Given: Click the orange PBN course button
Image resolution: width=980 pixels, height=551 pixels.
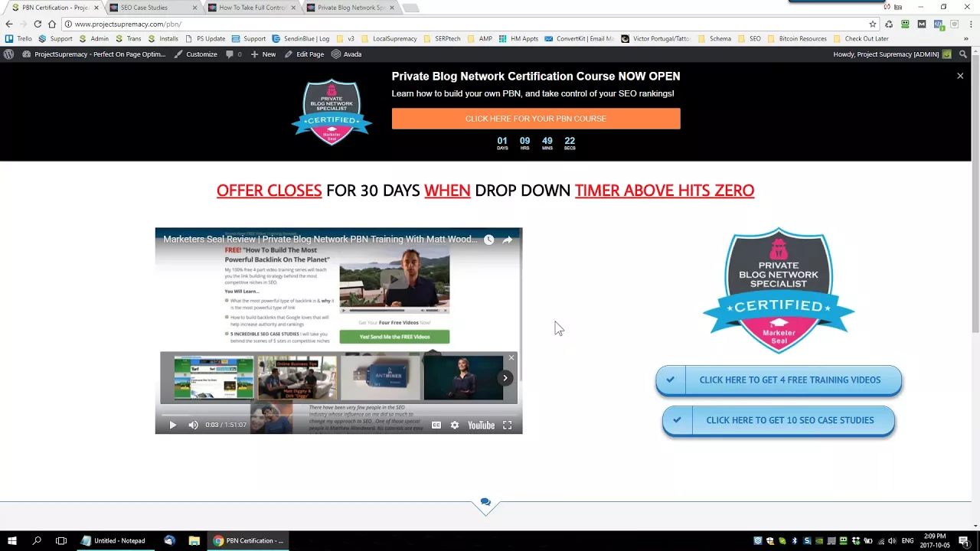Looking at the screenshot, I should tap(536, 119).
